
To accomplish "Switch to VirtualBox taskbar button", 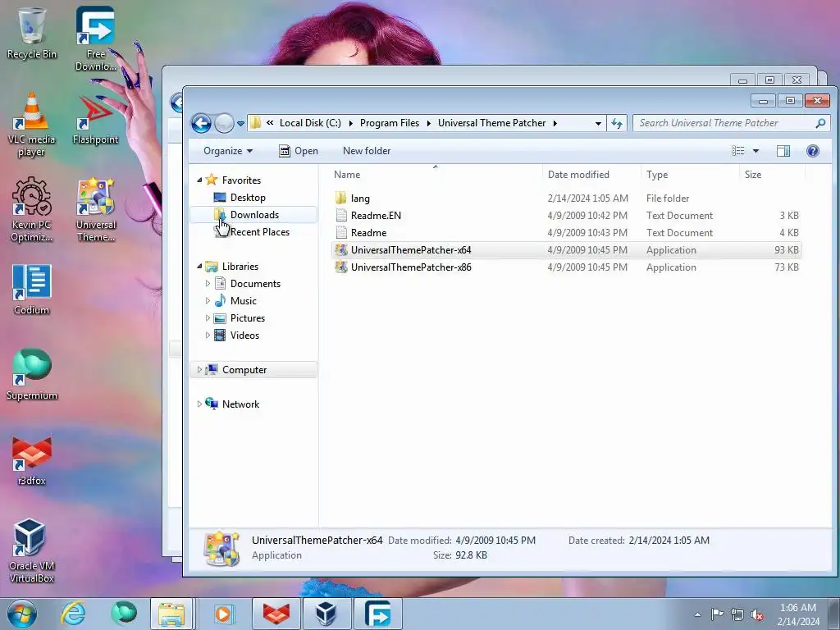I will coord(326,614).
